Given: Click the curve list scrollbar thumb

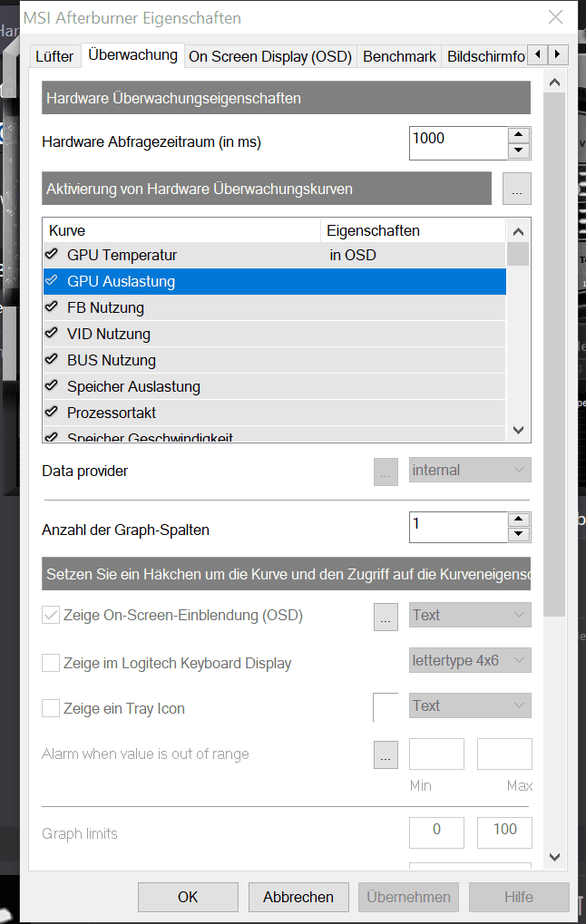Looking at the screenshot, I should pyautogui.click(x=518, y=254).
